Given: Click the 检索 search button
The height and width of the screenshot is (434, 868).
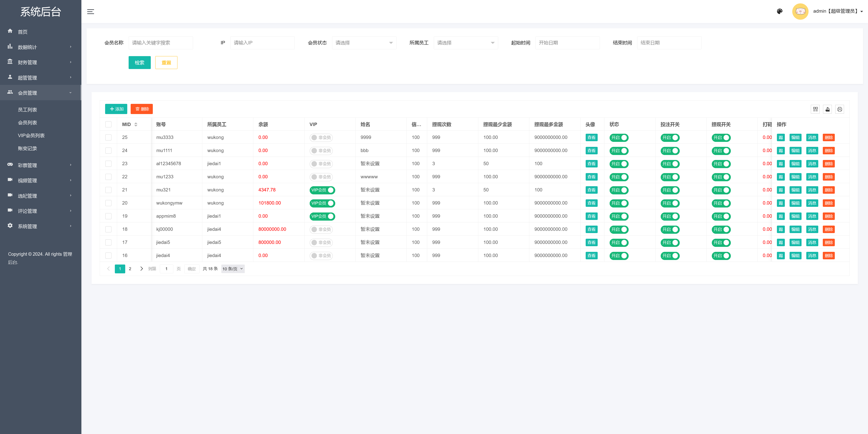Looking at the screenshot, I should [139, 62].
